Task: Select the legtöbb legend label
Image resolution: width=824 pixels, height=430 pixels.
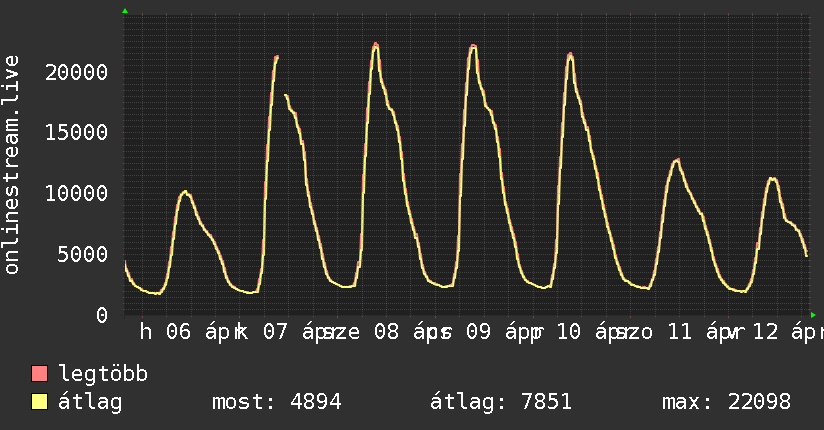Action: pos(103,374)
